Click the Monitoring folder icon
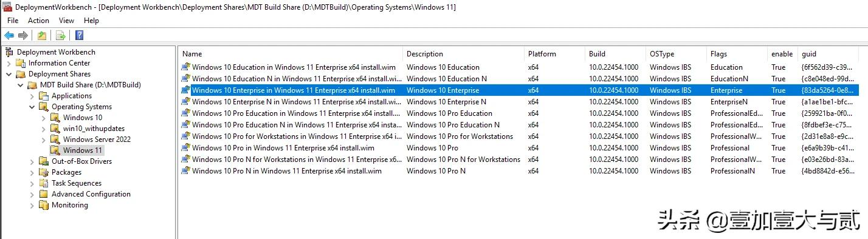 tap(44, 205)
